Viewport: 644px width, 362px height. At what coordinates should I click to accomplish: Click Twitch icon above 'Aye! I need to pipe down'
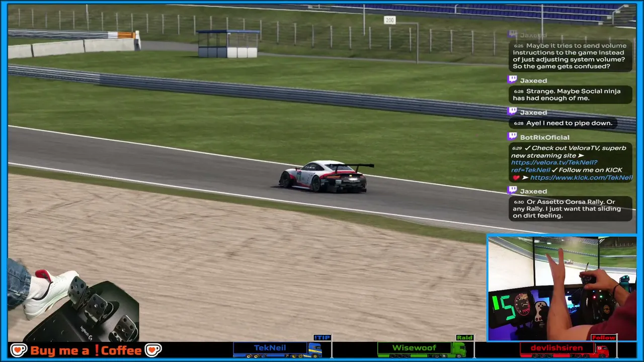click(x=512, y=112)
